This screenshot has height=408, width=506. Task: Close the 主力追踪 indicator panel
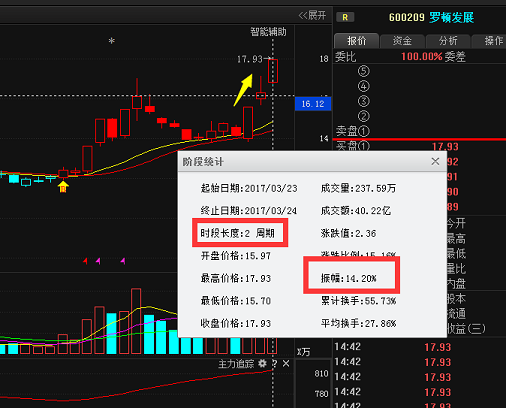286,363
